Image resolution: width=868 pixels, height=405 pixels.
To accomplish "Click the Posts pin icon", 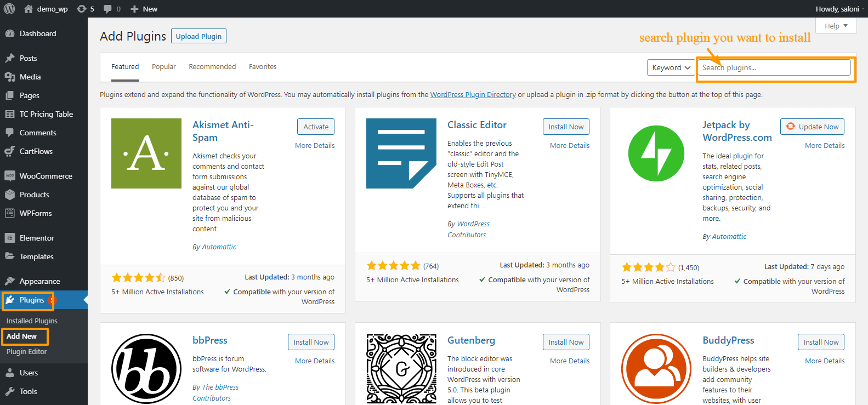I will [10, 58].
